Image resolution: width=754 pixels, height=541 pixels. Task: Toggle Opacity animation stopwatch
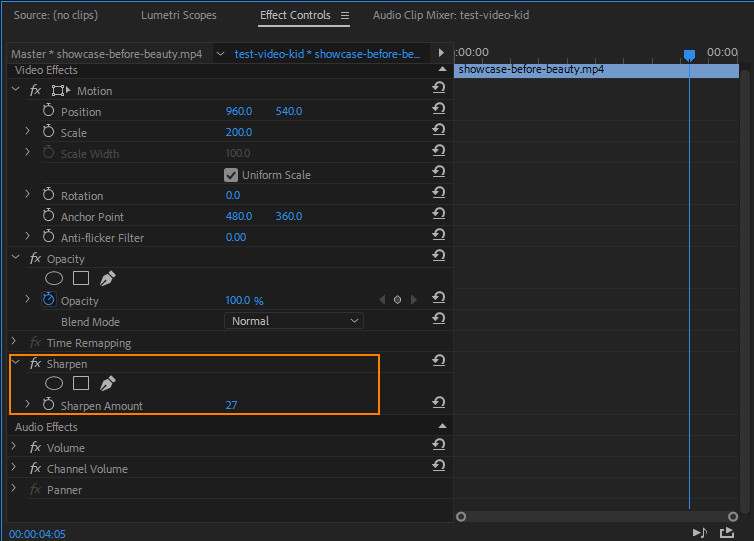49,299
